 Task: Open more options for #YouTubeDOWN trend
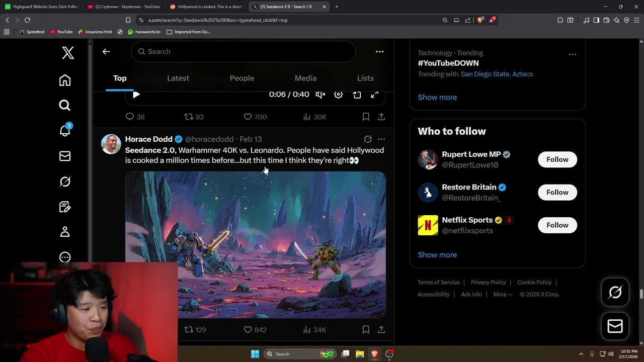(573, 54)
